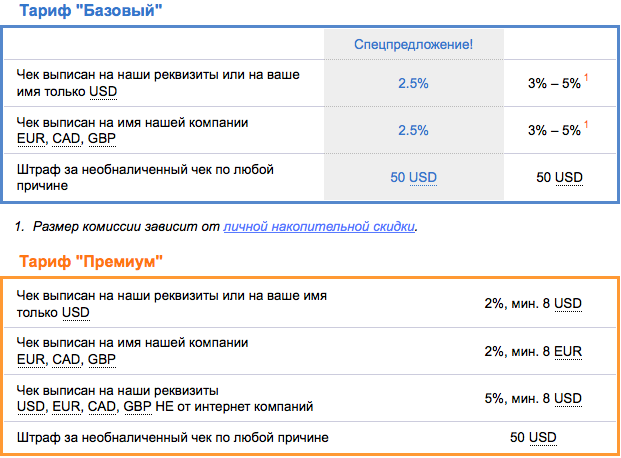
Task: Click the Спецпредложение! column header
Action: (413, 45)
